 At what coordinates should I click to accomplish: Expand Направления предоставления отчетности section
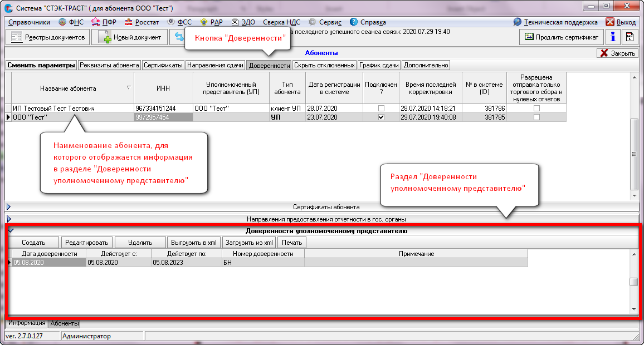[x=8, y=219]
